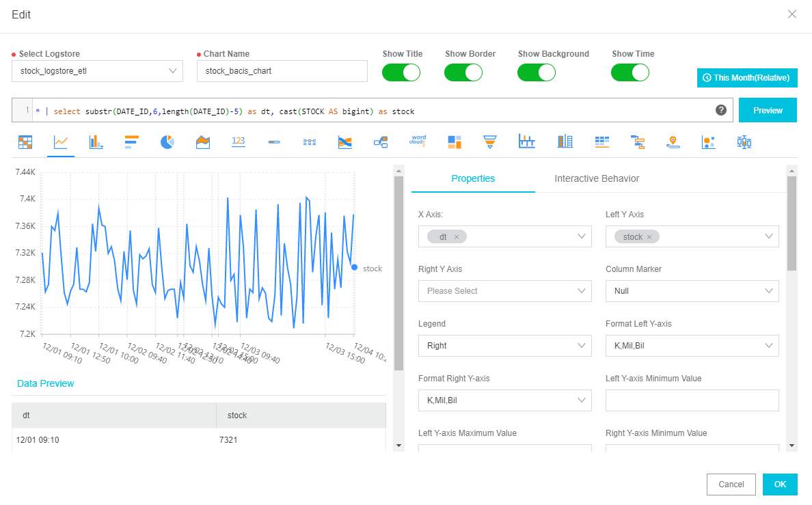Select the pie chart type icon

167,142
